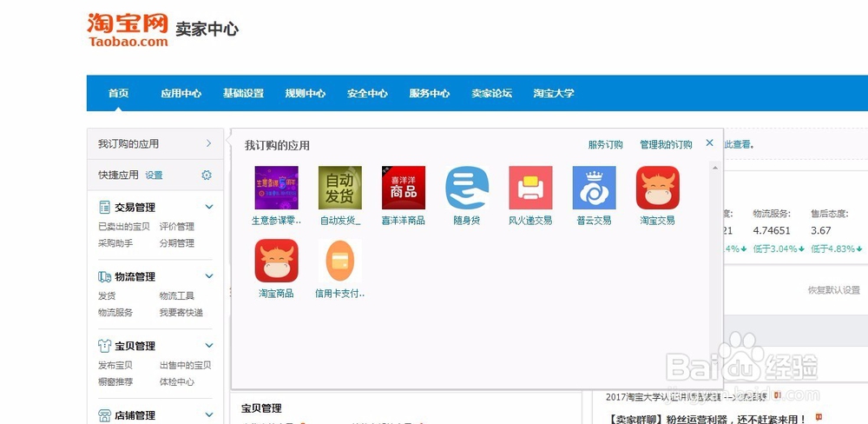868x424 pixels.
Task: Open the 发货 link
Action: 107,296
